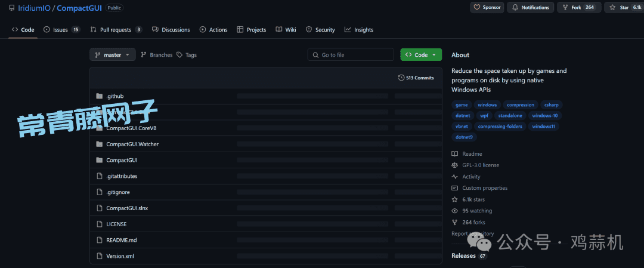Open the .github folder
644x268 pixels.
click(115, 96)
